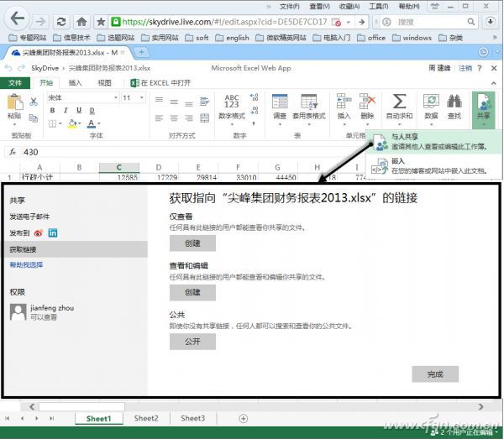Collapse the ribbon with chevron
The image size is (504, 439).
coord(494,83)
